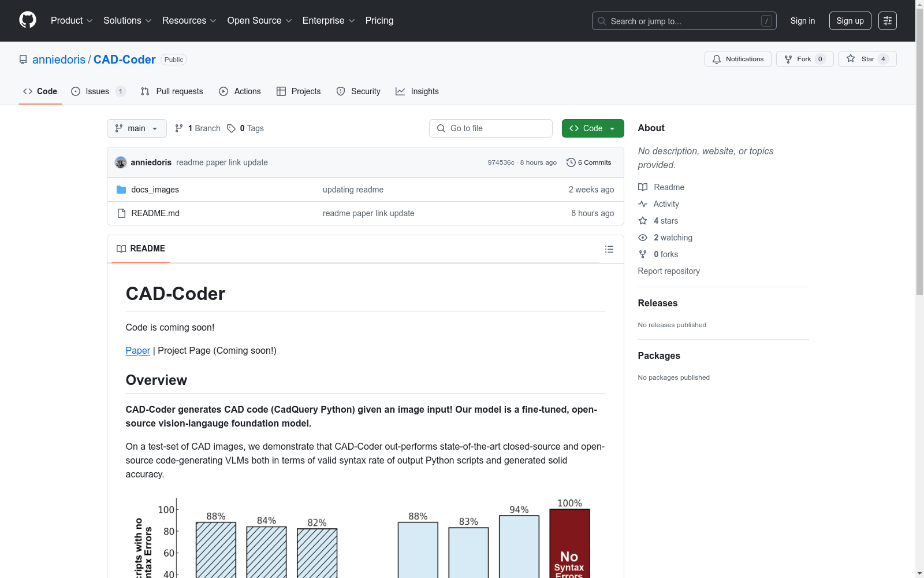924x578 pixels.
Task: Click the Notifications bell button
Action: (737, 59)
